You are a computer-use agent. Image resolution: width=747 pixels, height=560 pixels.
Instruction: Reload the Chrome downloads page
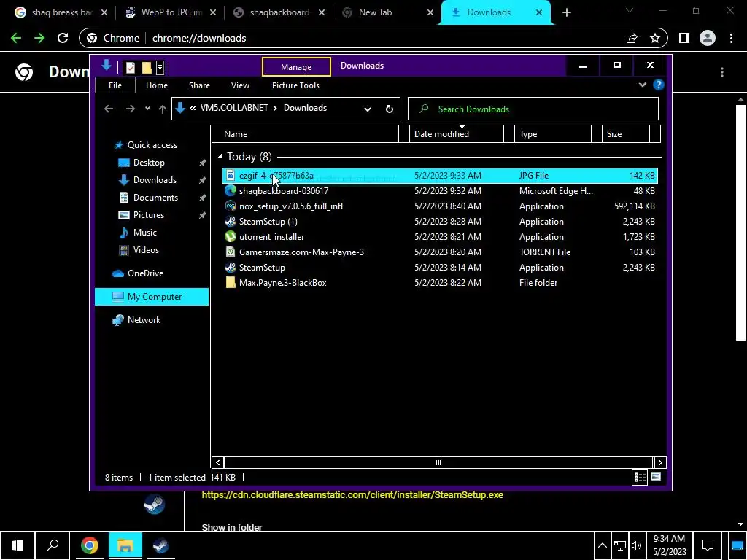pyautogui.click(x=63, y=38)
